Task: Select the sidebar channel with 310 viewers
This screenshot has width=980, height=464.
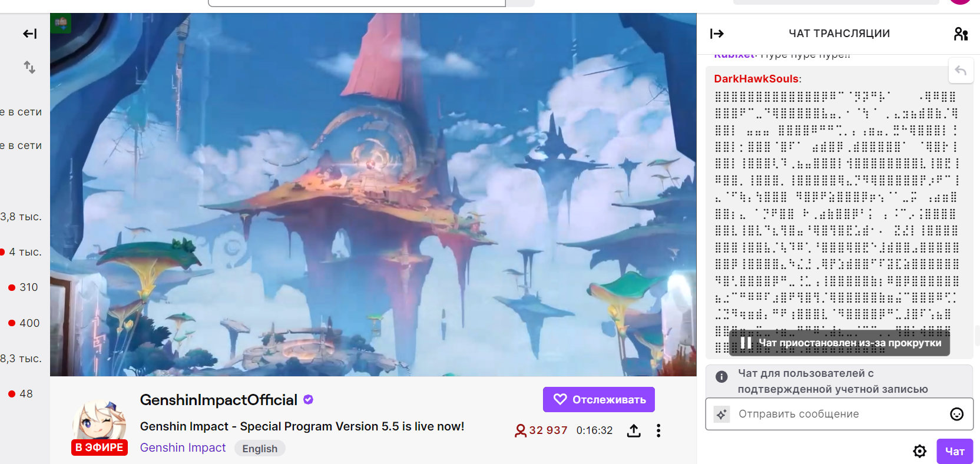Action: coord(24,287)
